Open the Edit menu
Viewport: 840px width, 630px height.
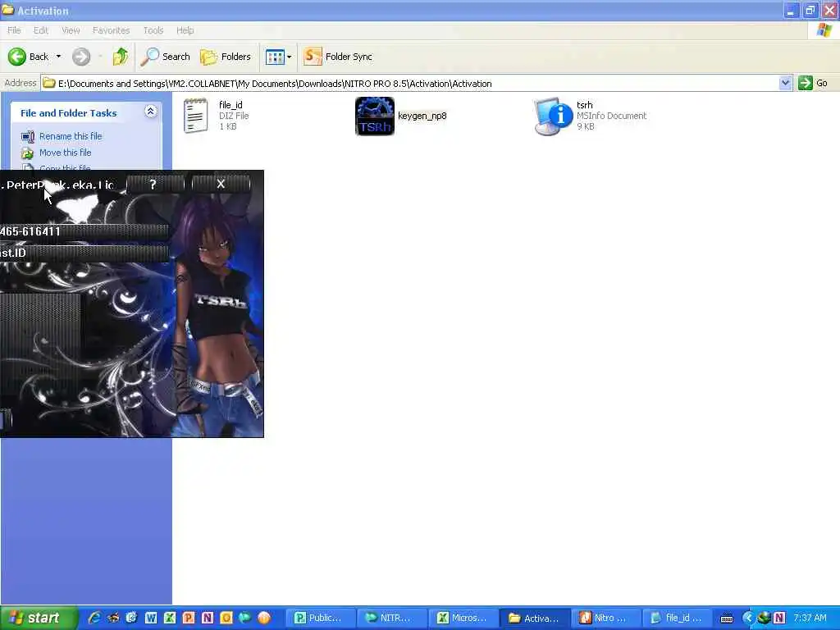point(41,30)
